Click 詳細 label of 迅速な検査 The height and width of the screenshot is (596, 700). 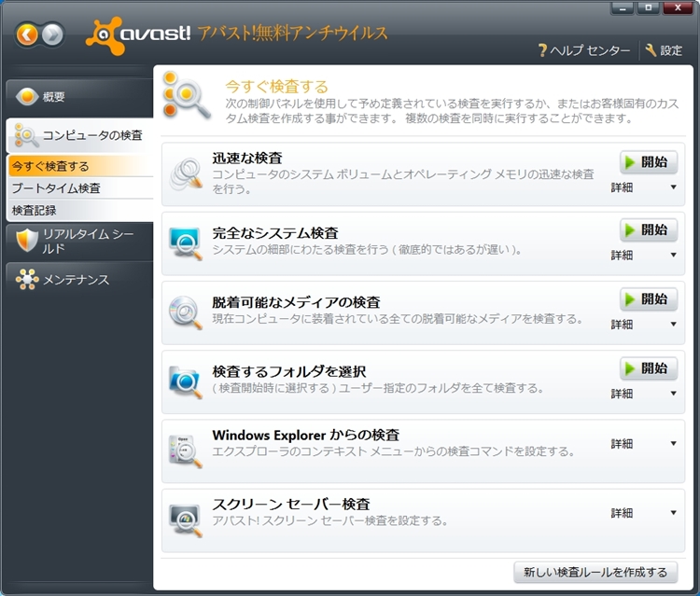622,187
